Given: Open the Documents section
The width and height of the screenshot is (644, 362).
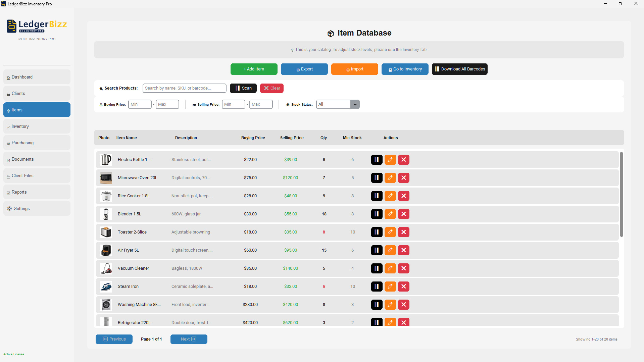Looking at the screenshot, I should coord(37,159).
